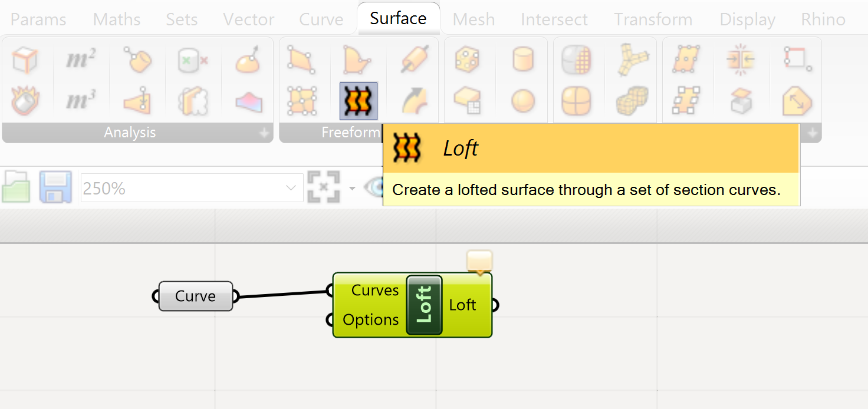Toggle the eye preview icon in toolbar
Screen dimensions: 868x409
coord(374,187)
